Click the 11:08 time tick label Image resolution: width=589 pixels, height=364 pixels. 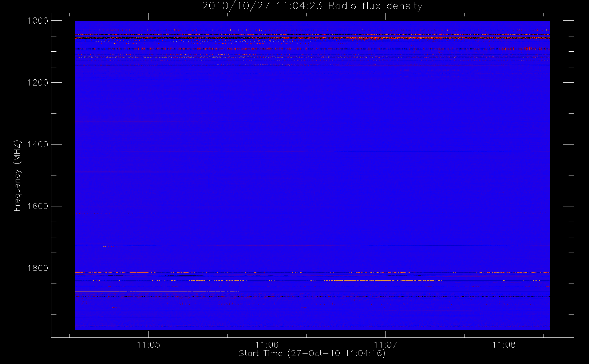(x=504, y=345)
